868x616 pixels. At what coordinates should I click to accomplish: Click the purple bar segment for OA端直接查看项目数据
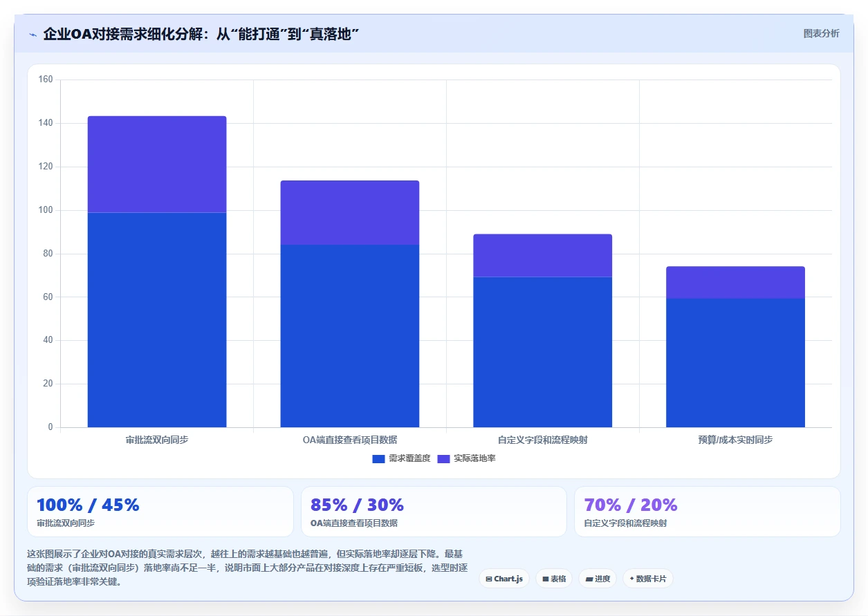pos(350,212)
